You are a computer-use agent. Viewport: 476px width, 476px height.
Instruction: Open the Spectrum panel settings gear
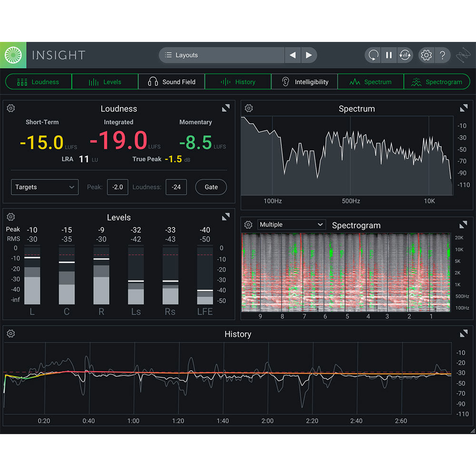pyautogui.click(x=248, y=108)
